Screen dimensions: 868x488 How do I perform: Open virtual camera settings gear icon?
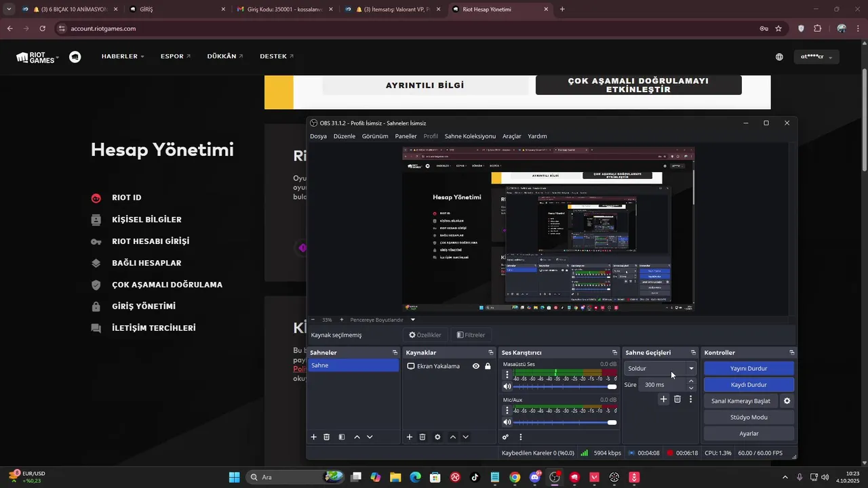787,401
